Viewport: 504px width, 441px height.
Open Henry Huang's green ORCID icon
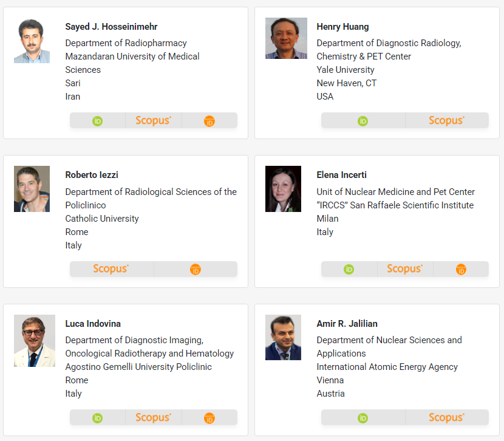click(x=363, y=121)
